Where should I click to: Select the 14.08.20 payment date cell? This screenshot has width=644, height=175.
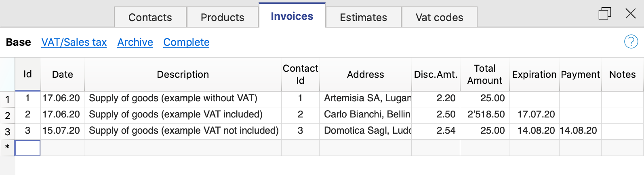tap(579, 131)
